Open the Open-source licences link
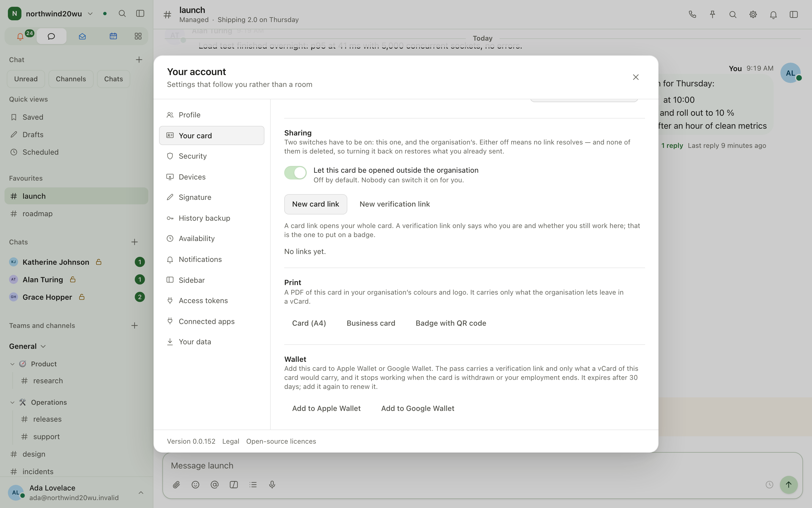This screenshot has width=812, height=508. (281, 441)
